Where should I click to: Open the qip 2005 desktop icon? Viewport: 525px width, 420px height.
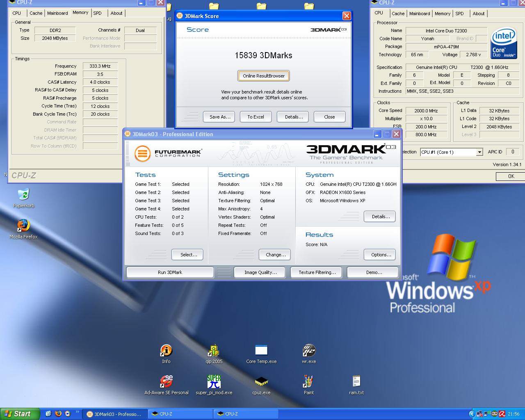pos(214,354)
